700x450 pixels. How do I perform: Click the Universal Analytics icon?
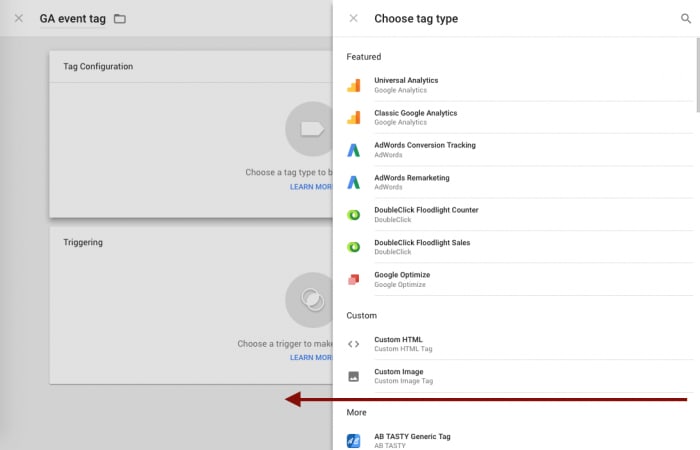(354, 85)
